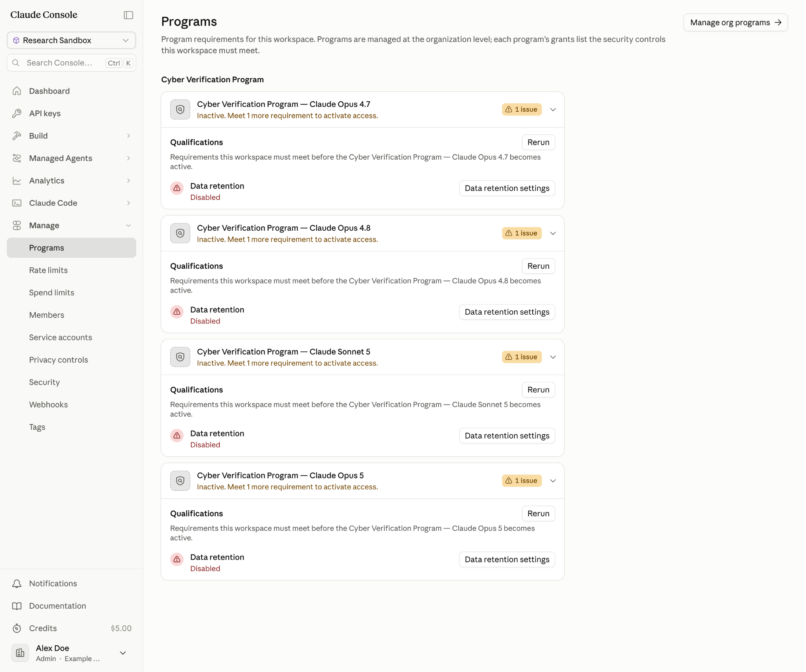
Task: Click Manage org programs button
Action: click(x=735, y=23)
